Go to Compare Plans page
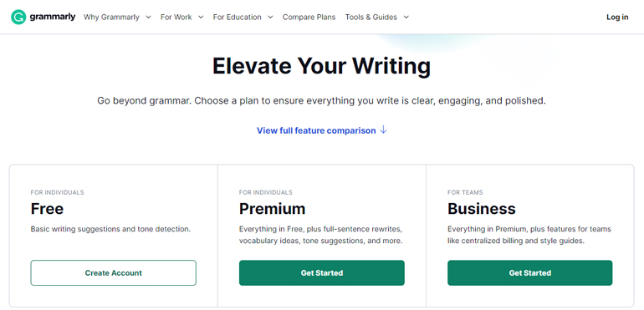Viewport: 644px width, 310px height. 309,18
